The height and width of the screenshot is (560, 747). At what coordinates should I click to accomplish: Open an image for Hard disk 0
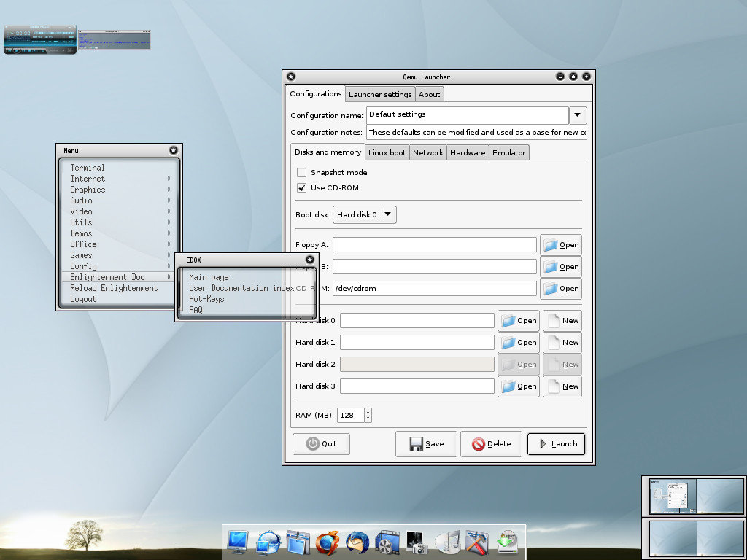(519, 321)
